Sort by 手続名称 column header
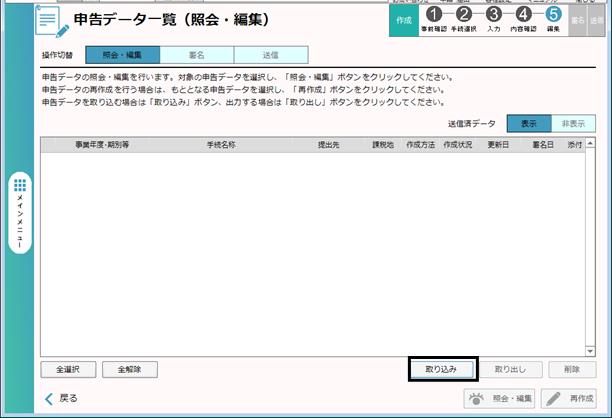612x418 pixels. tap(221, 145)
